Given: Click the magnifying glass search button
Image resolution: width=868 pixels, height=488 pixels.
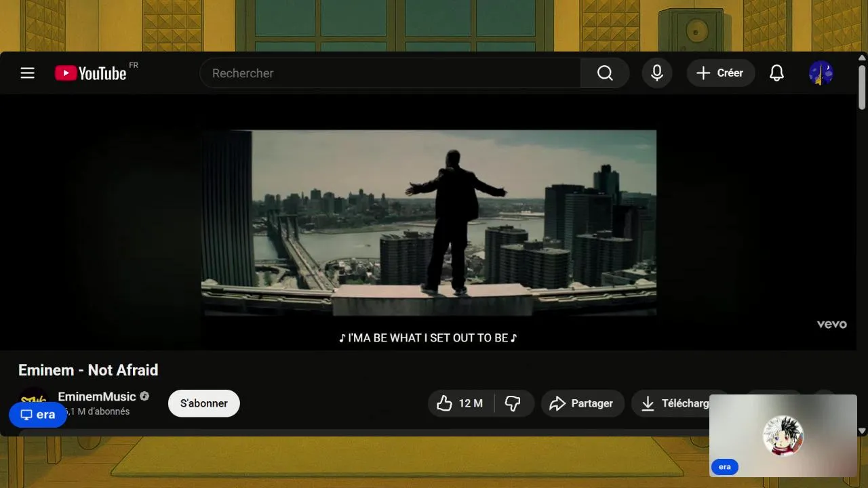Looking at the screenshot, I should (605, 73).
